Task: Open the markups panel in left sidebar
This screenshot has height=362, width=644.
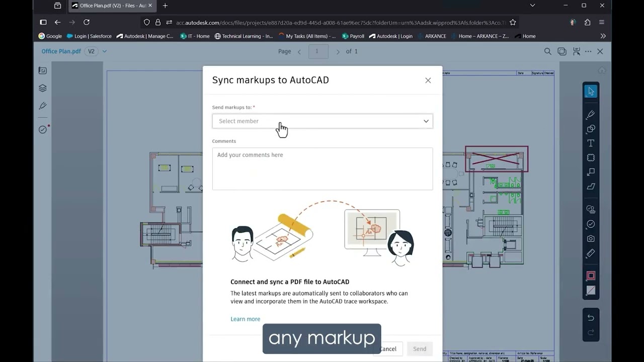Action: (43, 106)
